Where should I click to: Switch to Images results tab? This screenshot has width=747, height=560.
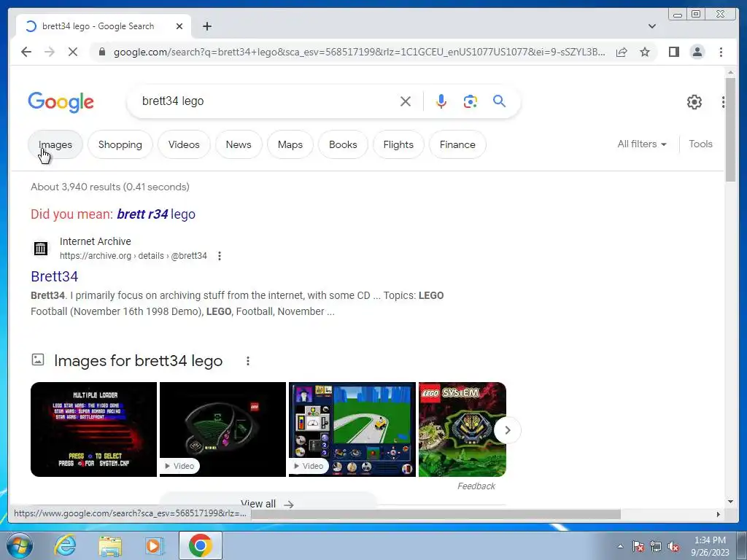click(55, 144)
